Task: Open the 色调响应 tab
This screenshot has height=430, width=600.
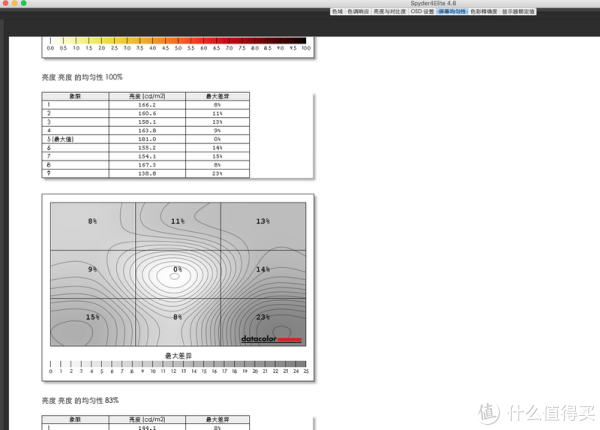Action: tap(358, 11)
